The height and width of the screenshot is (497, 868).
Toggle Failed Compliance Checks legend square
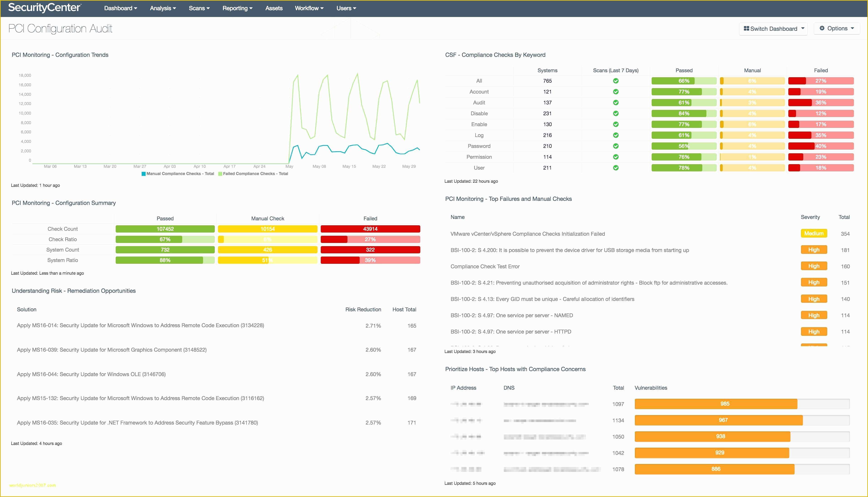tap(220, 174)
